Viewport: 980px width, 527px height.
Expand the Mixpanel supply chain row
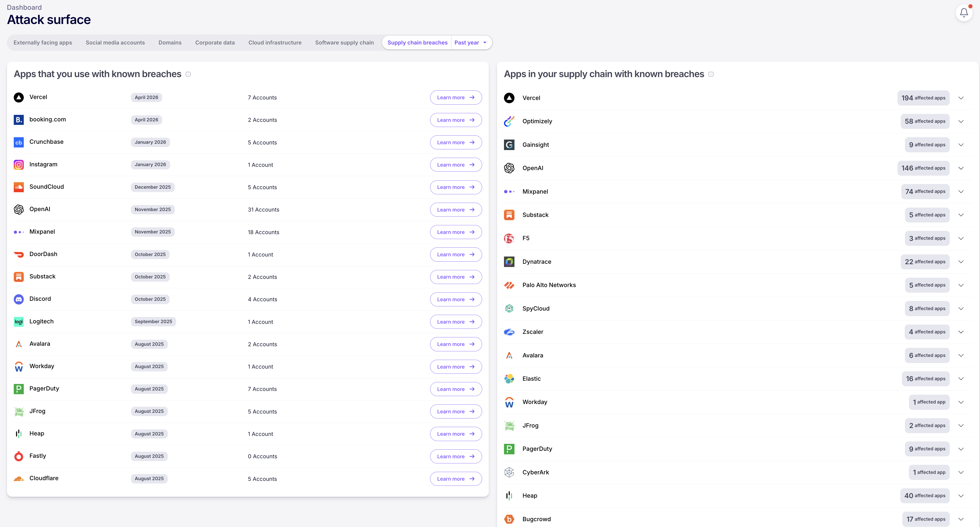(961, 192)
